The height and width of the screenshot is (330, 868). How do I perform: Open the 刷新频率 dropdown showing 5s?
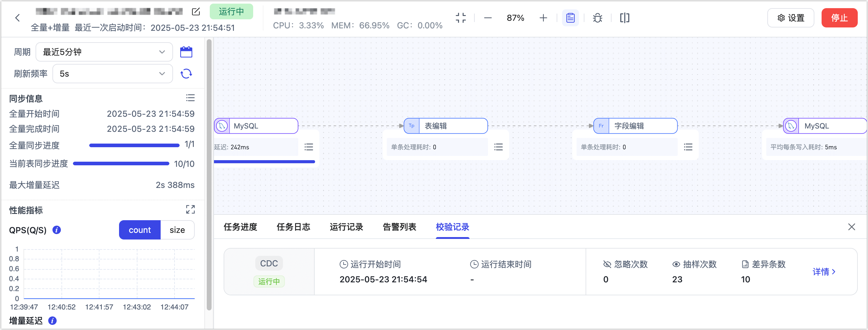point(112,74)
